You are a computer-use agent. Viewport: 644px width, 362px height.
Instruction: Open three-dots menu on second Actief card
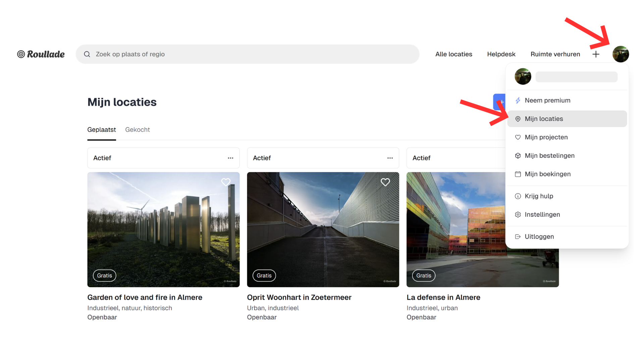(x=390, y=158)
